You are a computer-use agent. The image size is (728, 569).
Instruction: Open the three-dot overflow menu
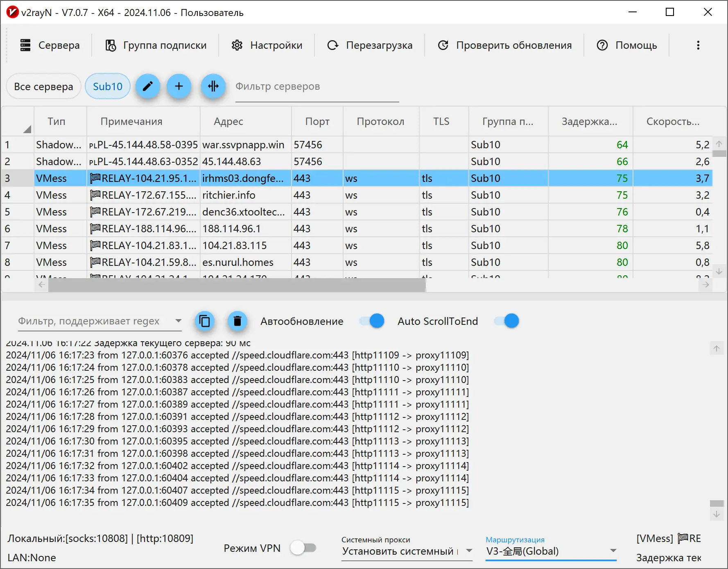(698, 45)
